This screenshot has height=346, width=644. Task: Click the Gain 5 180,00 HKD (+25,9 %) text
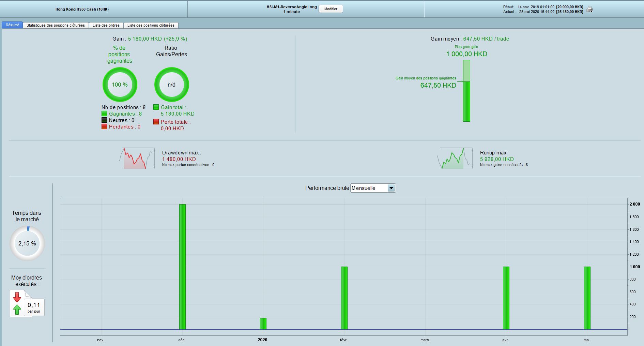point(150,39)
